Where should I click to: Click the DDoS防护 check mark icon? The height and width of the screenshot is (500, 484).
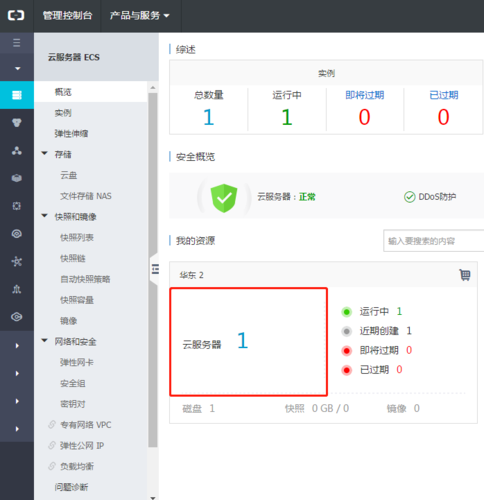(409, 197)
